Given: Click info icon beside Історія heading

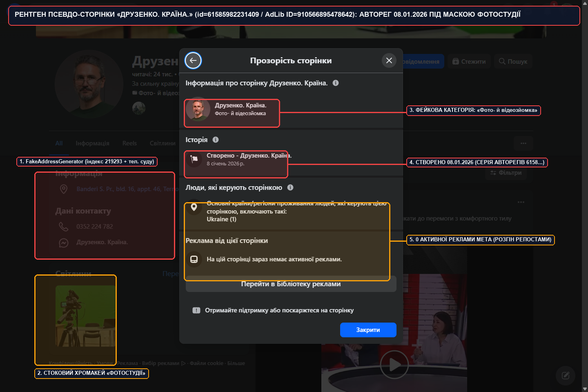Looking at the screenshot, I should pyautogui.click(x=216, y=140).
